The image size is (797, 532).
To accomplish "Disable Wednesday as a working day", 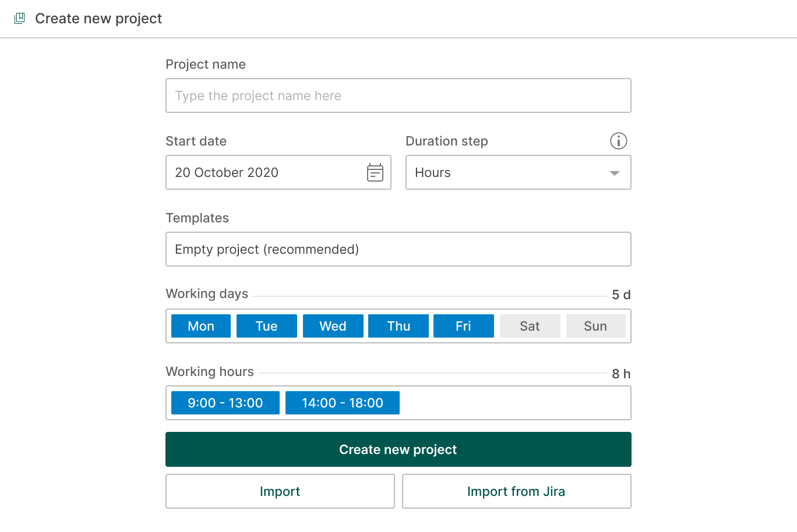I will (333, 326).
